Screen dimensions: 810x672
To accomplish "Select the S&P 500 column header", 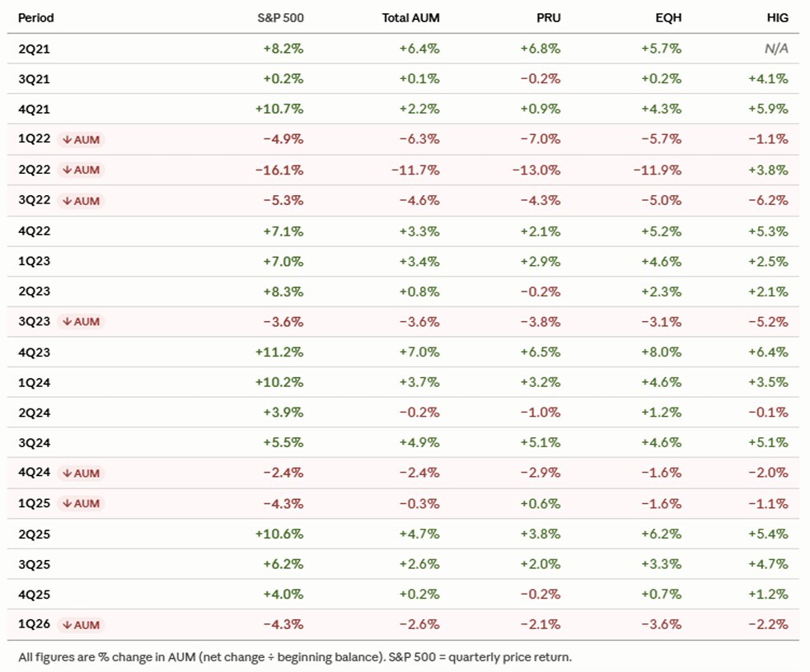I will pyautogui.click(x=280, y=18).
